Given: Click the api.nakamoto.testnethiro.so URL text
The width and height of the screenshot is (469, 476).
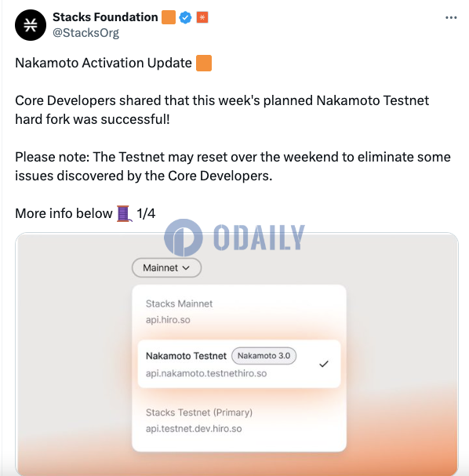Looking at the screenshot, I should tap(206, 373).
